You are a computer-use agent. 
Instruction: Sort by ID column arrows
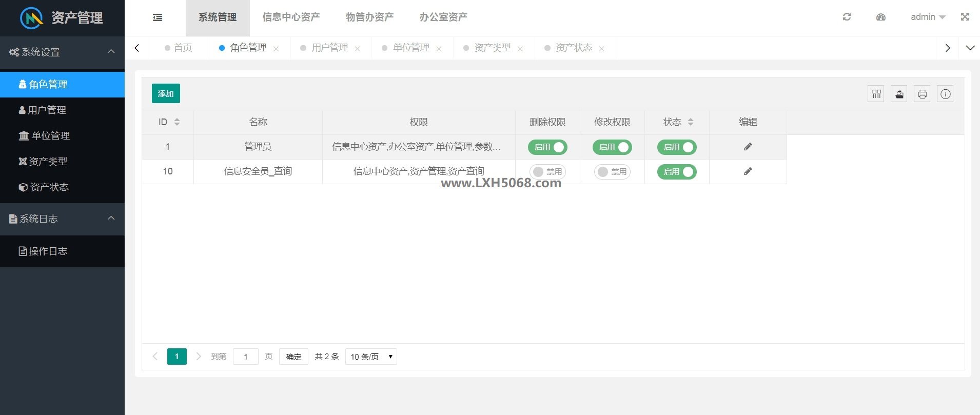pos(177,122)
